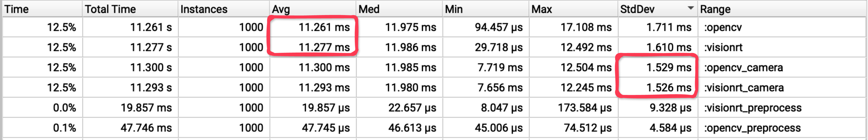Image resolution: width=868 pixels, height=140 pixels.
Task: Select the :opencv_camera range row
Action: click(743, 68)
